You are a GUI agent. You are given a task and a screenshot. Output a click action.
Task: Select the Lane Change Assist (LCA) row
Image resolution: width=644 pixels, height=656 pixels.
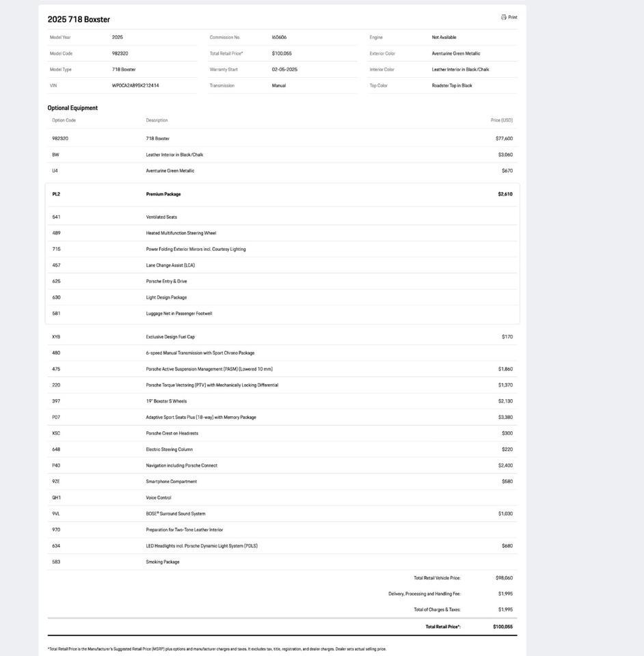[170, 265]
